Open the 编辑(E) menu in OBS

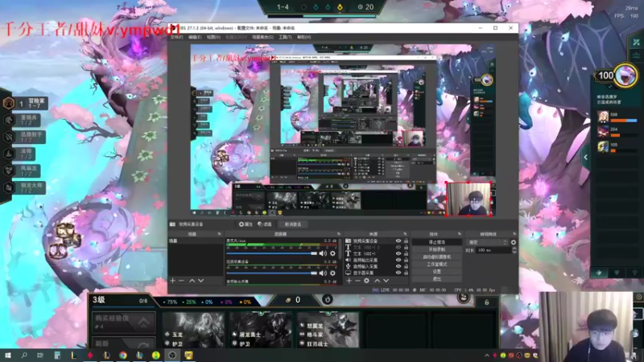[x=195, y=37]
